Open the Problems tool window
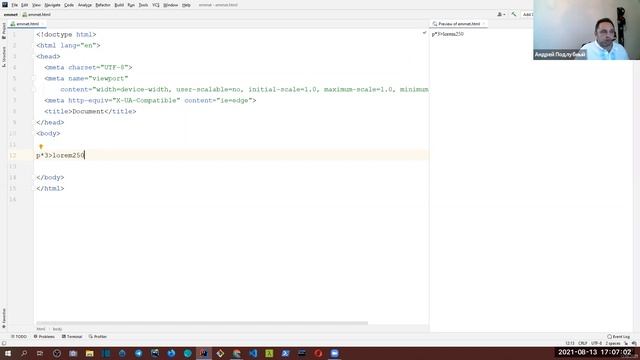Image resolution: width=640 pixels, height=360 pixels. [44, 337]
